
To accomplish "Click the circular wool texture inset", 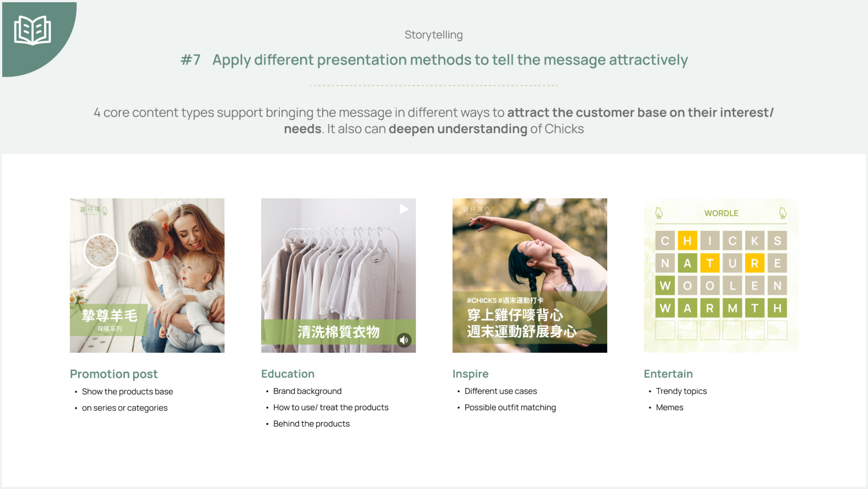I will 101,251.
